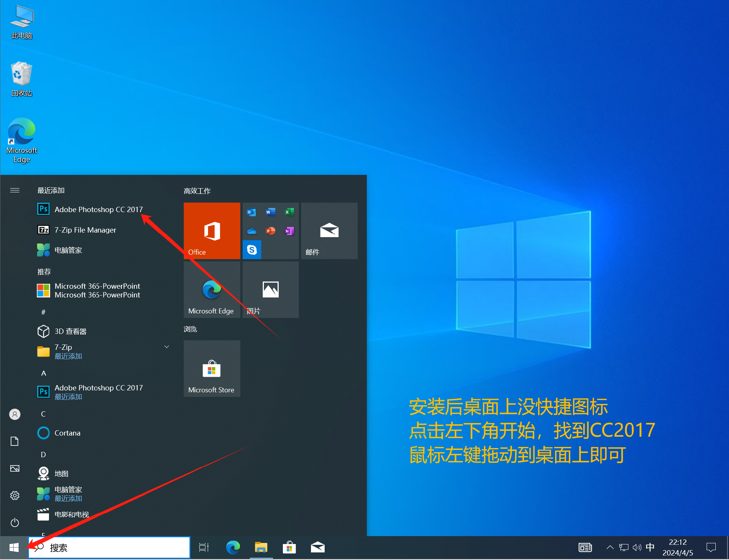Click the letter C group header
Viewport: 729px width, 560px height.
pyautogui.click(x=43, y=414)
